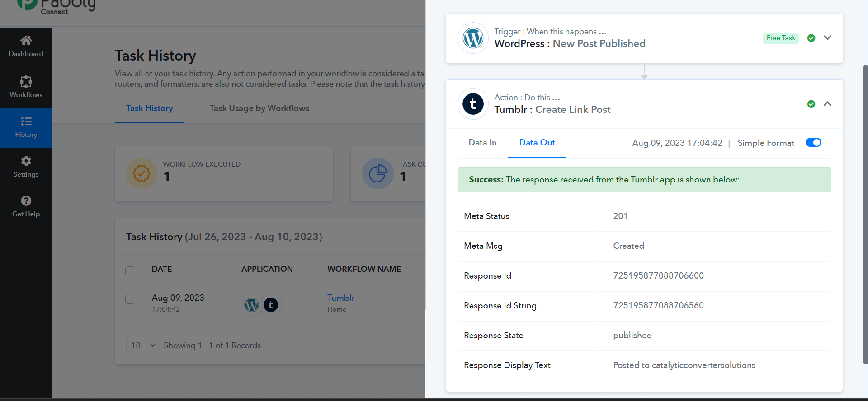
Task: Check the Aug 09, 2023 task row checkbox
Action: 130,299
